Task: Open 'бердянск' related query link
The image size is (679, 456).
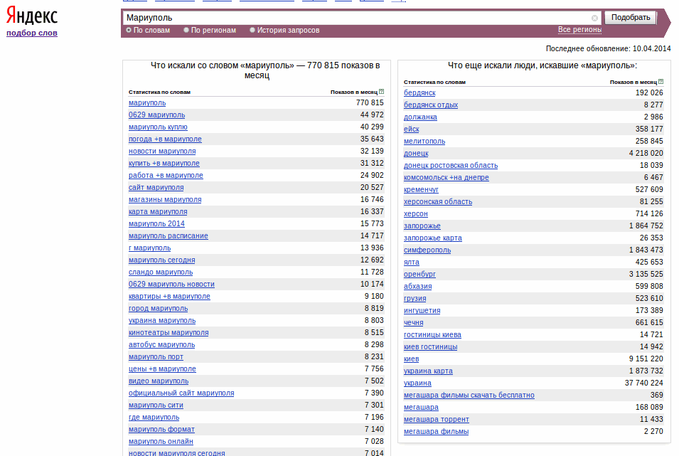Action: (420, 93)
